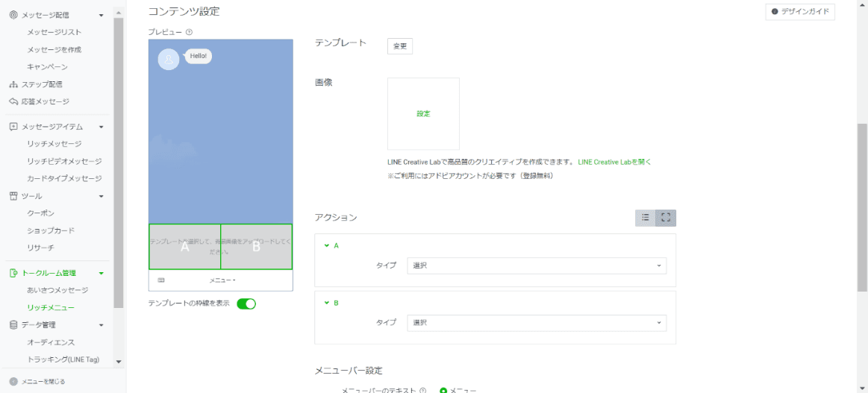
Task: Click the 応答メッセージ reply arrow icon
Action: point(13,101)
